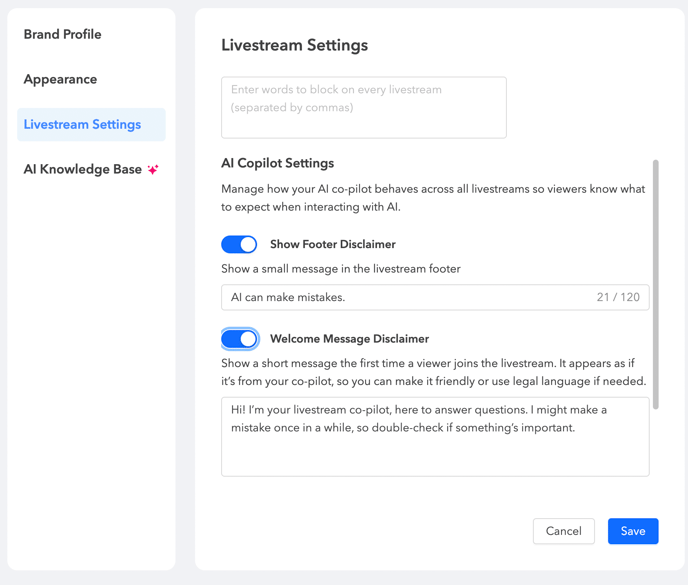Image resolution: width=688 pixels, height=585 pixels.
Task: Click the 'Show Footer Disclaimer' label text
Action: [x=332, y=244]
